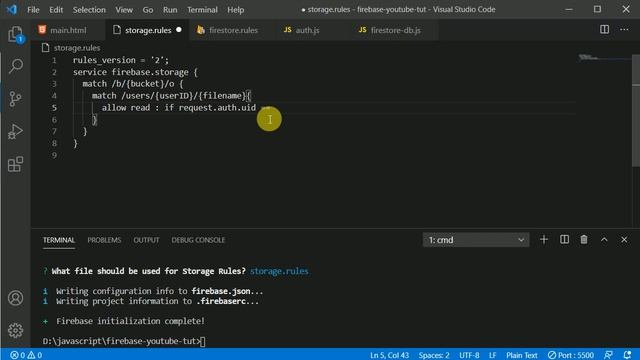Image resolution: width=640 pixels, height=360 pixels.
Task: Click 'storage.rules' link in terminal output
Action: (x=279, y=271)
